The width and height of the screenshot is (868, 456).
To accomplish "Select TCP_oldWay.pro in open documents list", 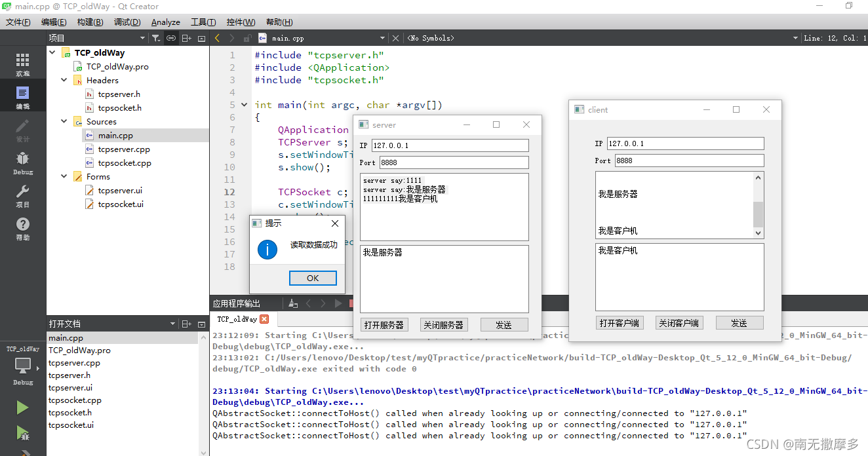I will click(x=79, y=351).
